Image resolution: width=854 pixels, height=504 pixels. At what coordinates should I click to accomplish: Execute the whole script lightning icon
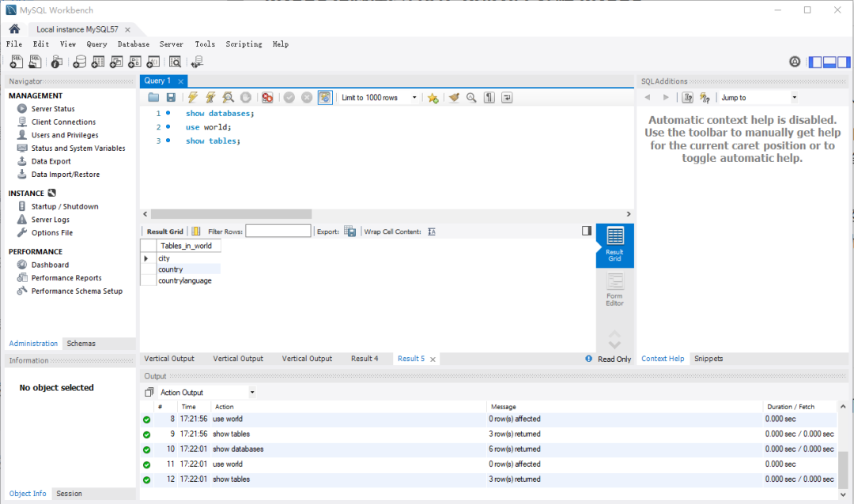(193, 97)
